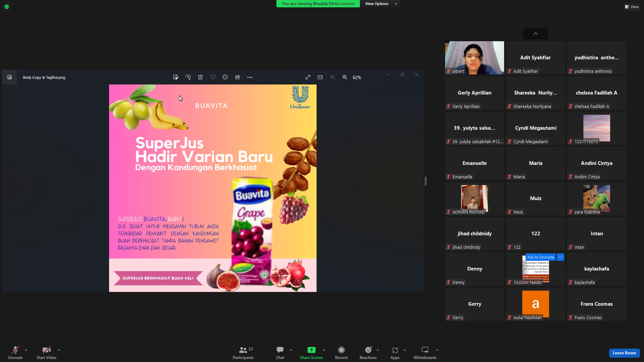Open the Reactions menu
The width and height of the screenshot is (644, 362).
click(368, 353)
